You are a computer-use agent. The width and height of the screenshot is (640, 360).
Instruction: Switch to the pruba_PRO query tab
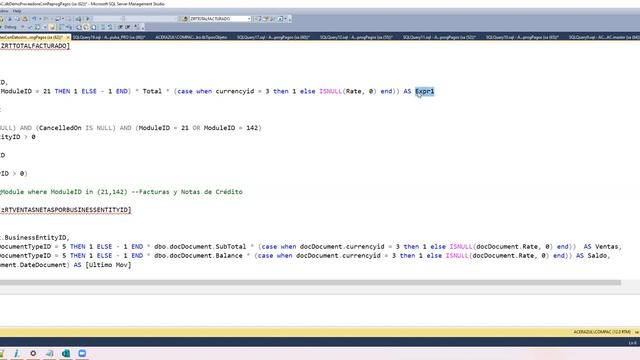(109, 37)
